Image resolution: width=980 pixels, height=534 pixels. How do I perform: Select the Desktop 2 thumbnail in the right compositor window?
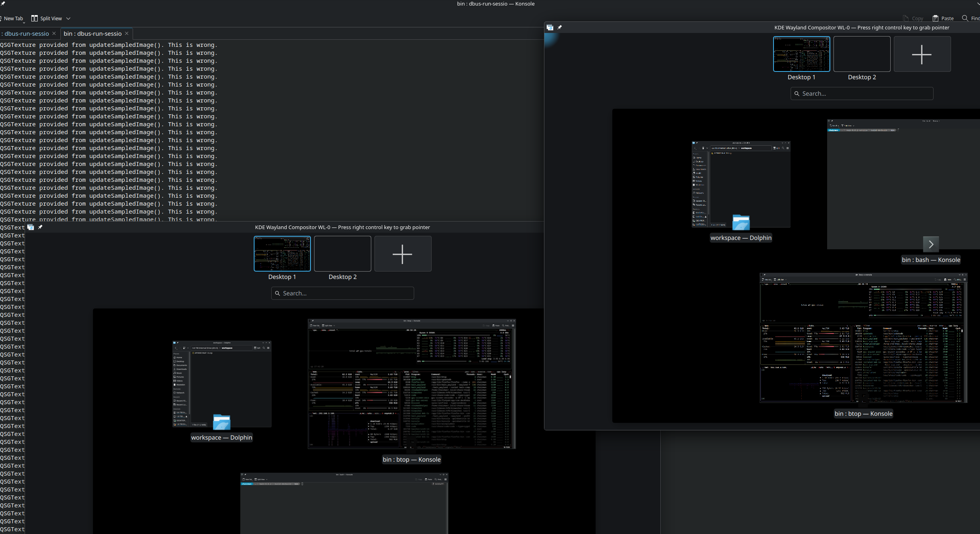coord(861,54)
